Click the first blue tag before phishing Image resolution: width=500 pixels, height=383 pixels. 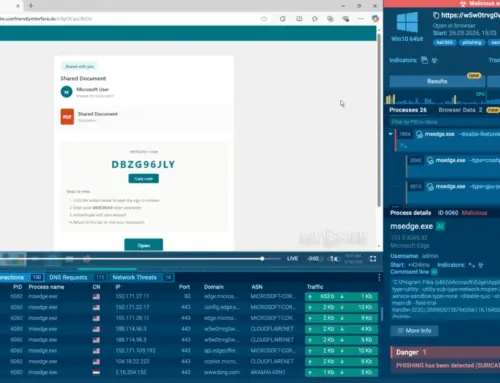[445, 42]
